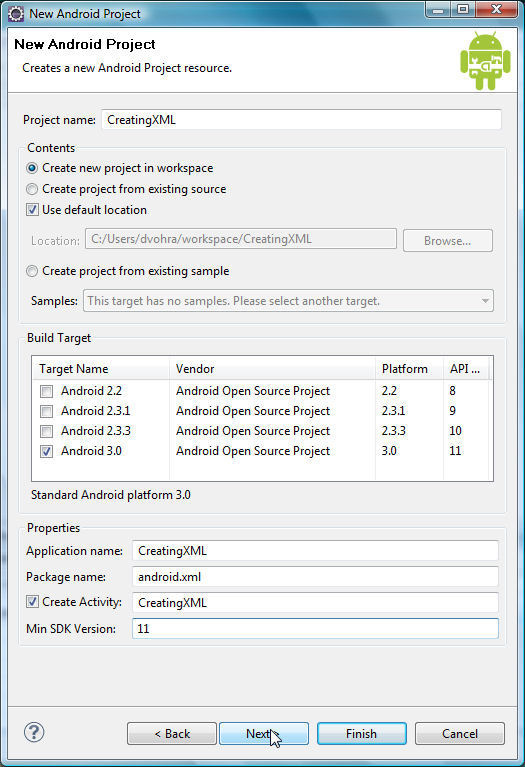525x767 pixels.
Task: Check the Android 2.3.3 build target
Action: (x=46, y=431)
